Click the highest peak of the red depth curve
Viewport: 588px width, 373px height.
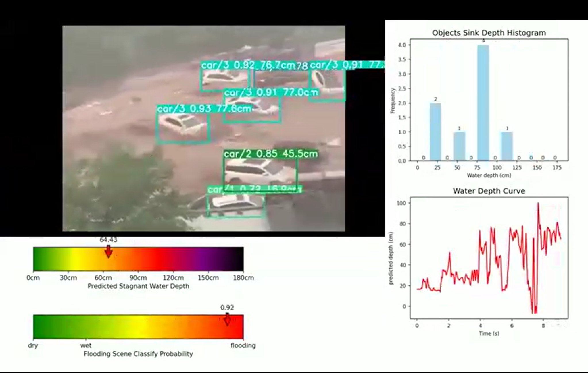coord(538,203)
